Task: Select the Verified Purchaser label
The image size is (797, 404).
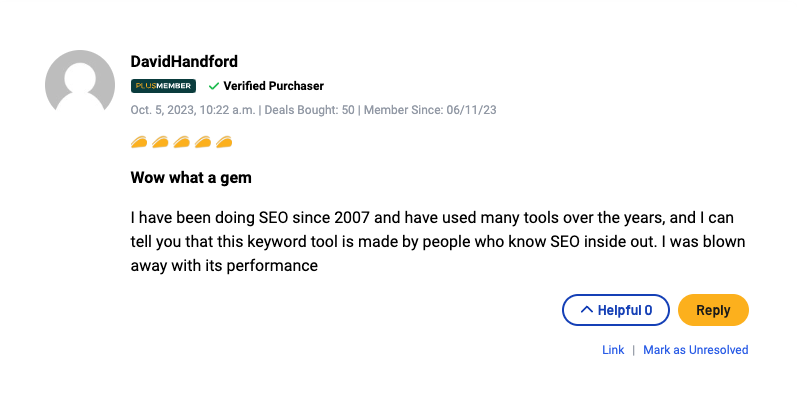Action: [x=273, y=86]
